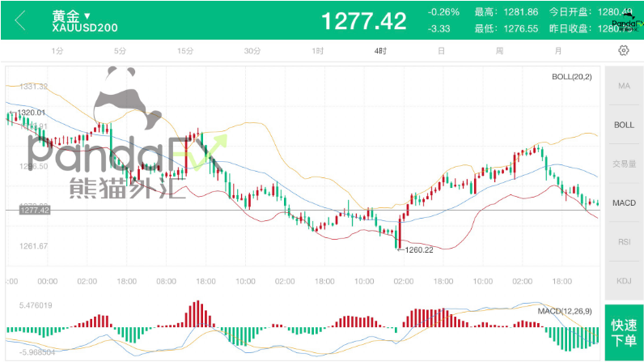Switch to the 1分 timeframe tab
Image resolution: width=644 pixels, height=362 pixels.
pos(57,51)
